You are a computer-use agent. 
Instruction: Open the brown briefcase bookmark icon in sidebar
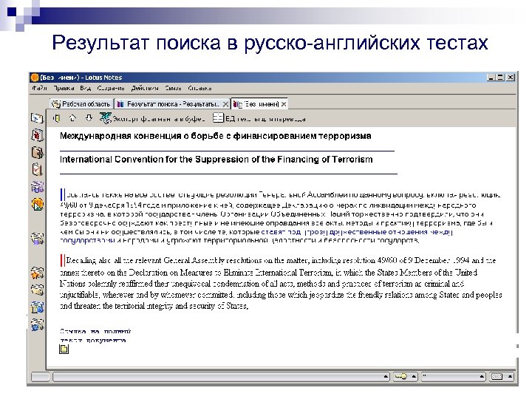tap(38, 152)
